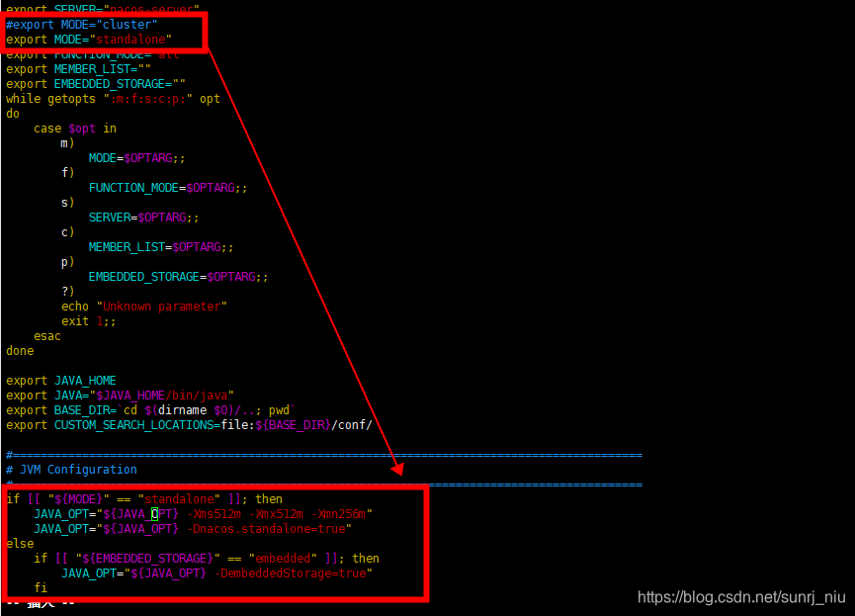Select the export JAVA_HOME line
The image size is (855, 616).
(x=59, y=380)
